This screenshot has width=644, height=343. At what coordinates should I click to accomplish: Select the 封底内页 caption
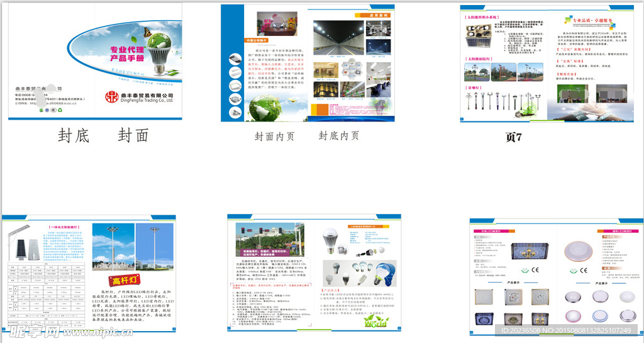click(x=339, y=135)
